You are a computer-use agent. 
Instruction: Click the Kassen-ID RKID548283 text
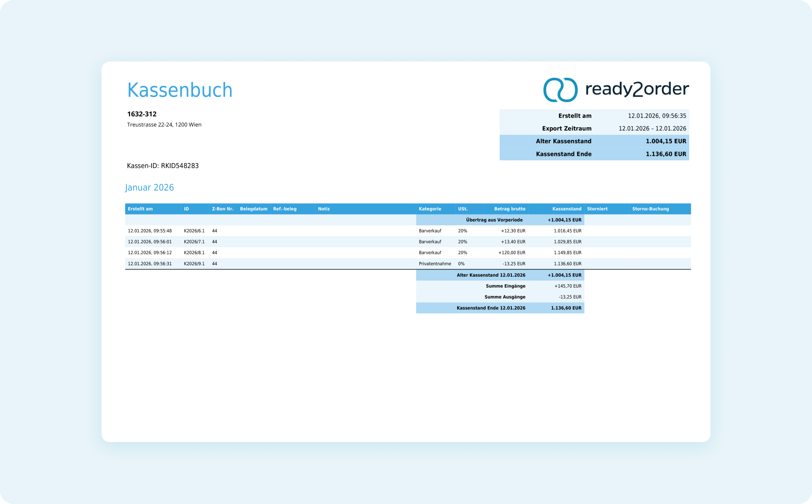(163, 166)
